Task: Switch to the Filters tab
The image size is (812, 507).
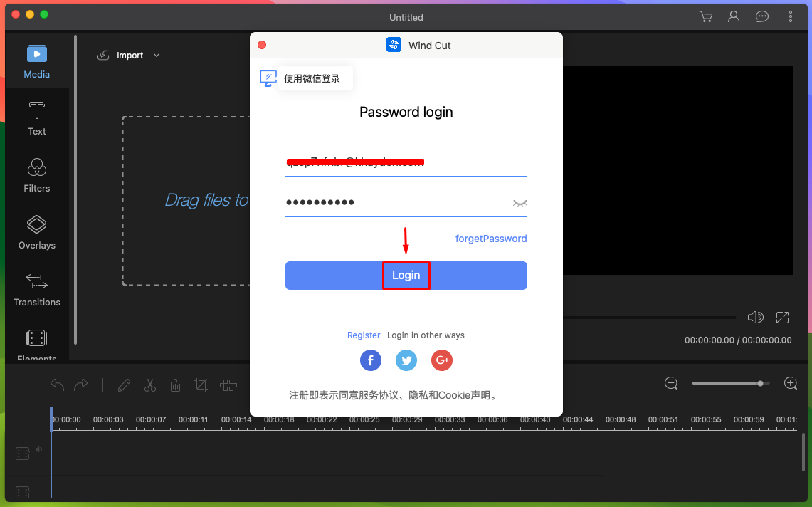Action: [x=37, y=176]
